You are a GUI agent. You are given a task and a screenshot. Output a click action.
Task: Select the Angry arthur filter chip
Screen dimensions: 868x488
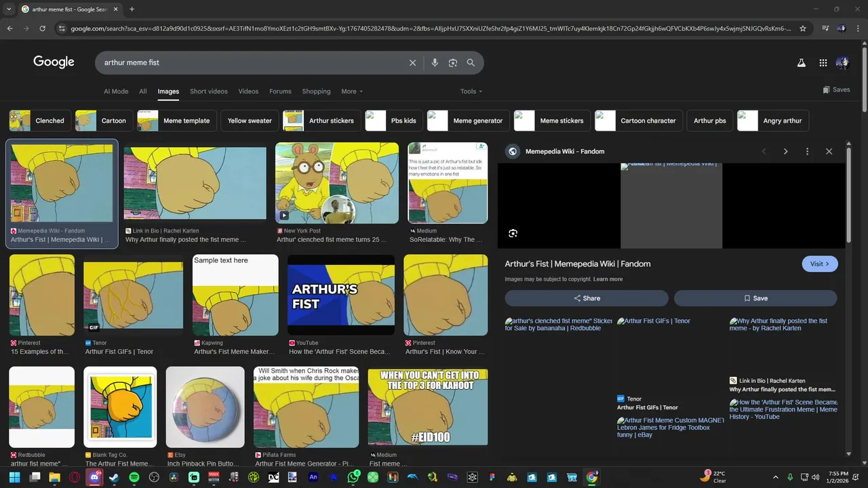(773, 121)
